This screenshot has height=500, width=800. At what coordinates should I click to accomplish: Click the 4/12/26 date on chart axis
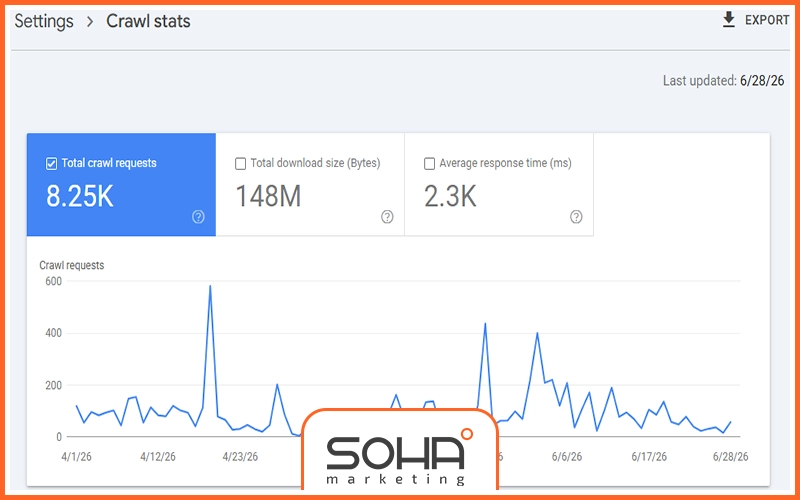click(158, 457)
